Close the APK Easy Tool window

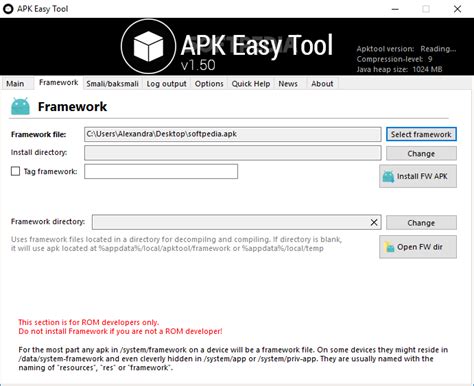[x=458, y=9]
